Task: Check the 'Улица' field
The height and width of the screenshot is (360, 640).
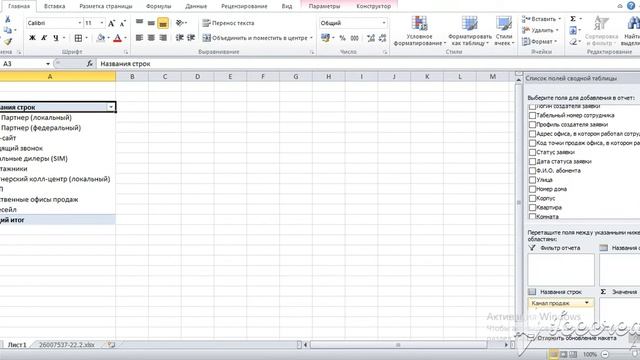Action: [532, 180]
